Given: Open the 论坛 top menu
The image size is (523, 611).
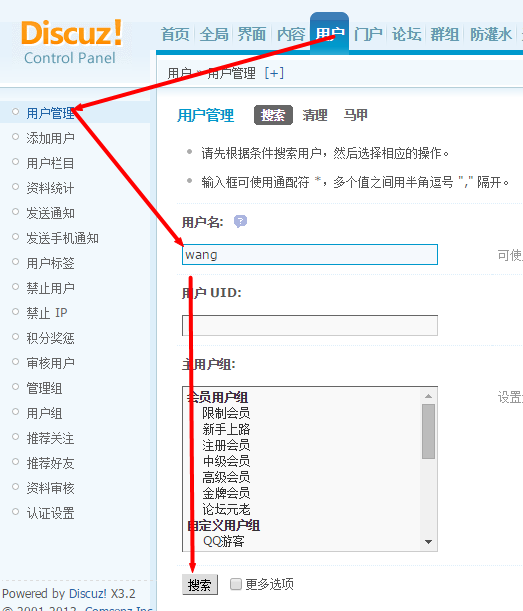Looking at the screenshot, I should [406, 34].
